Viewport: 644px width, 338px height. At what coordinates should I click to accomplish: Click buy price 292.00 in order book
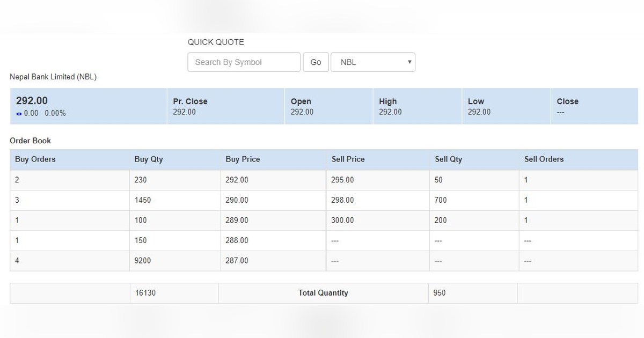273,180
